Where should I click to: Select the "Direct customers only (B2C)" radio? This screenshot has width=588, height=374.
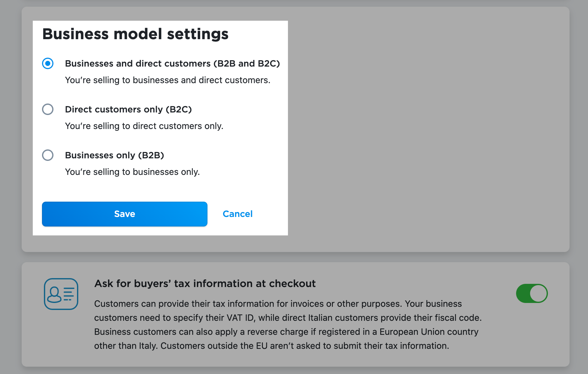pos(48,109)
